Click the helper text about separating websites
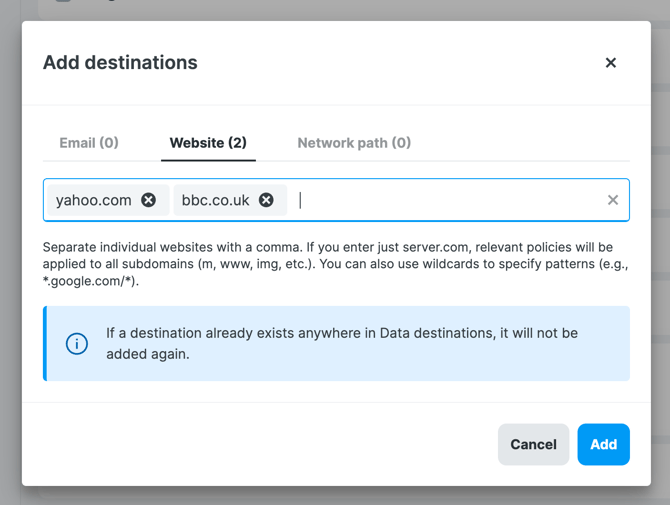The width and height of the screenshot is (670, 505). tap(300, 247)
